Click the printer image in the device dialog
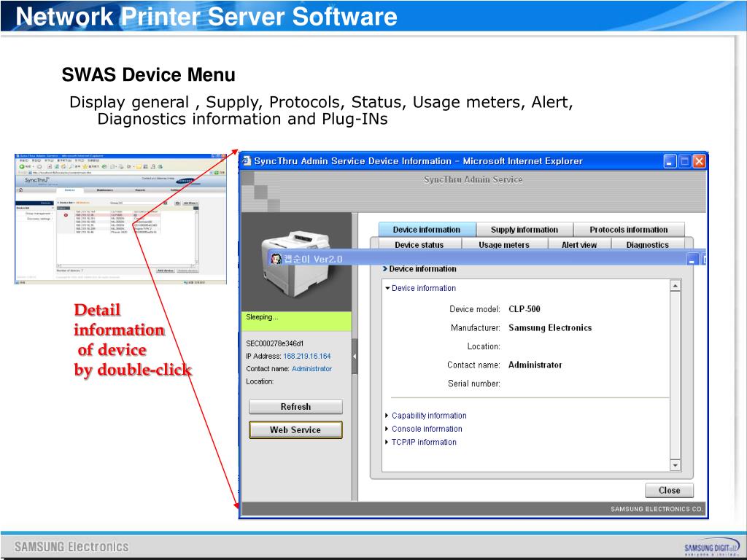This screenshot has height=560, width=747. click(x=295, y=262)
